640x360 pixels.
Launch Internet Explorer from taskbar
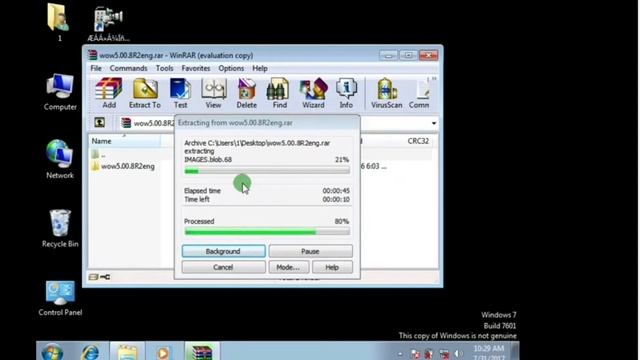tap(90, 353)
